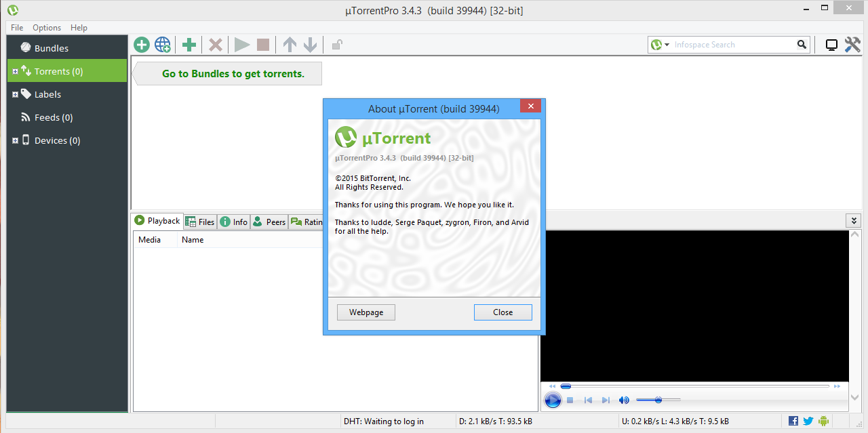Screen dimensions: 868x433
Task: Select Labels in the sidebar
Action: point(67,94)
